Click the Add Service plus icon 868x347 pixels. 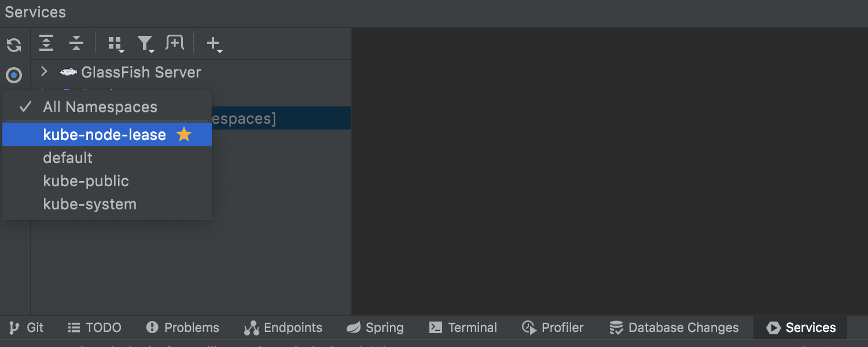pos(215,44)
